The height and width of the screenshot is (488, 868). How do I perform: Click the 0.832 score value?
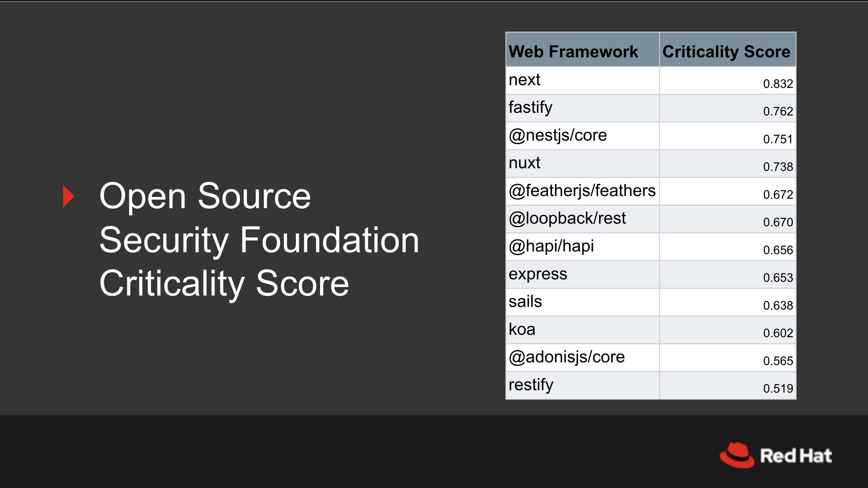coord(778,84)
